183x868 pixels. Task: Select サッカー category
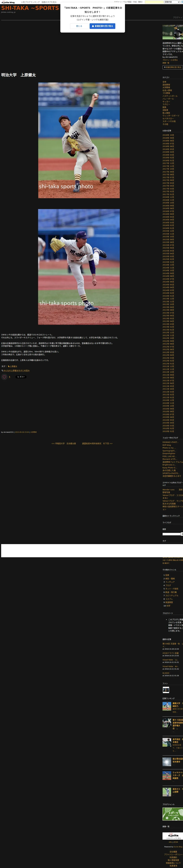166,102
